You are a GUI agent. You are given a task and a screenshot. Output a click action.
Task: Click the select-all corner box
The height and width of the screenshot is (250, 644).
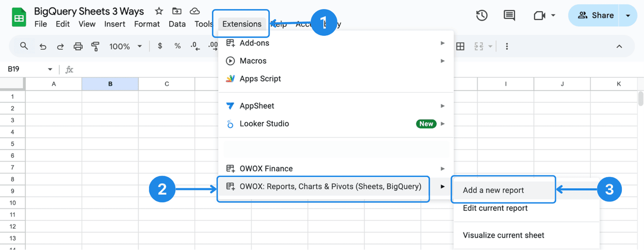click(12, 84)
